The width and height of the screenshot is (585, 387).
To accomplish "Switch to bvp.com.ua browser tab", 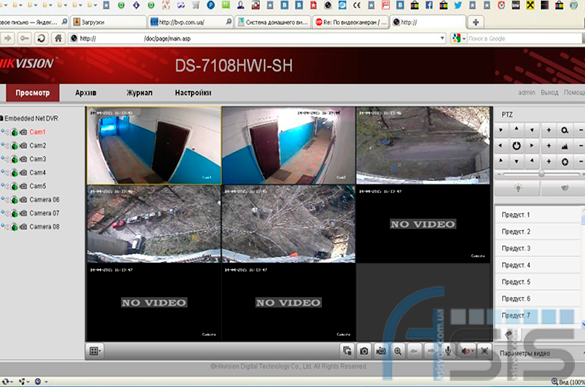I will pos(191,22).
